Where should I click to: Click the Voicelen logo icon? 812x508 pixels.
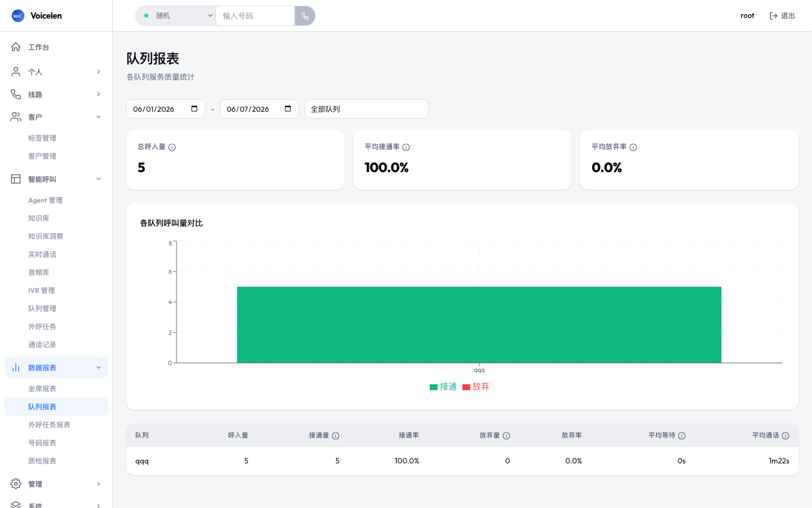pos(17,16)
